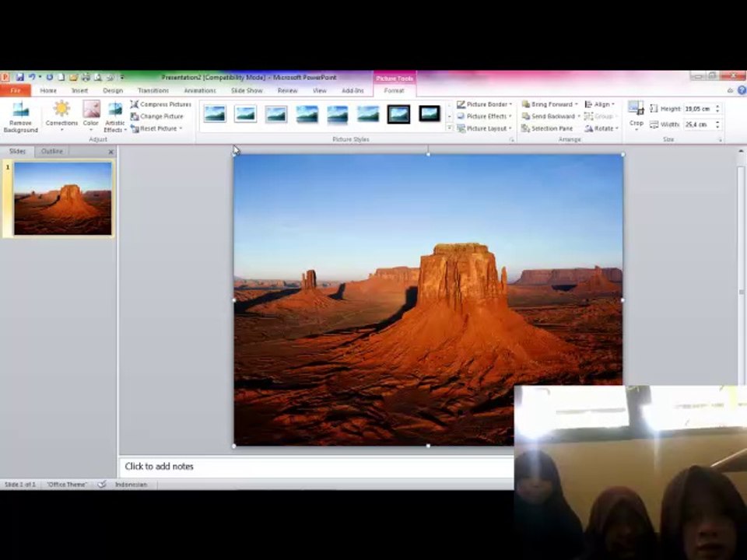747x560 pixels.
Task: Click the Remove Background icon
Action: point(20,109)
